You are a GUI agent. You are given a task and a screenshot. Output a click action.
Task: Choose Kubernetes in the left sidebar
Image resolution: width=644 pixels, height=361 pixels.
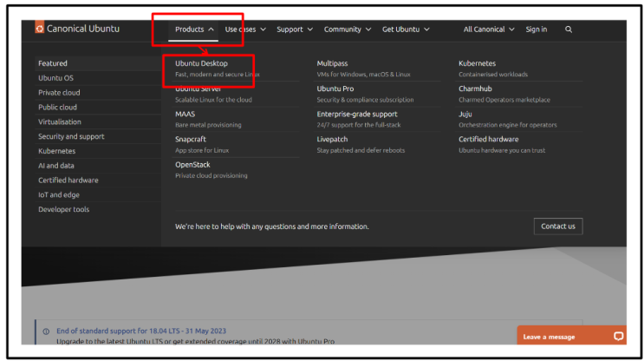(x=56, y=151)
